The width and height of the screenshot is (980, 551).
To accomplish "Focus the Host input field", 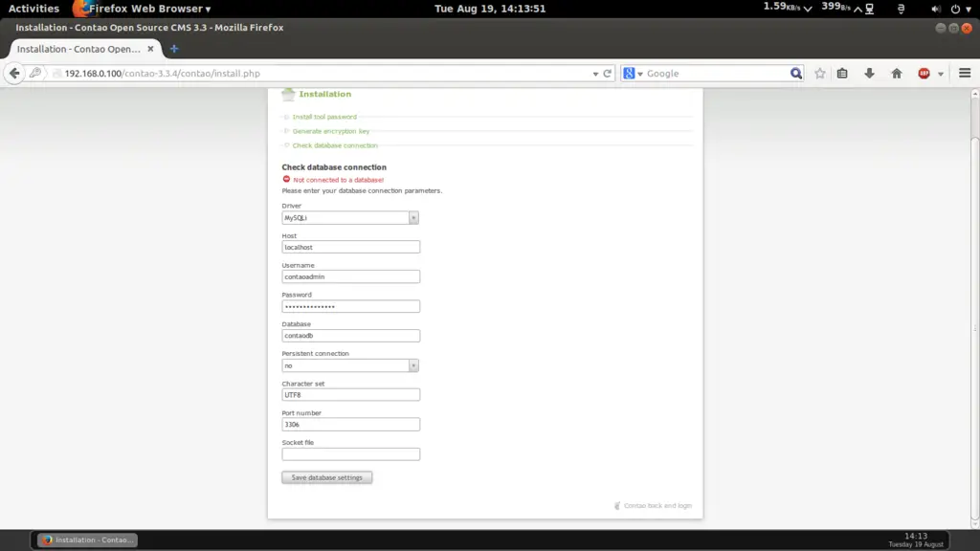I will click(350, 248).
